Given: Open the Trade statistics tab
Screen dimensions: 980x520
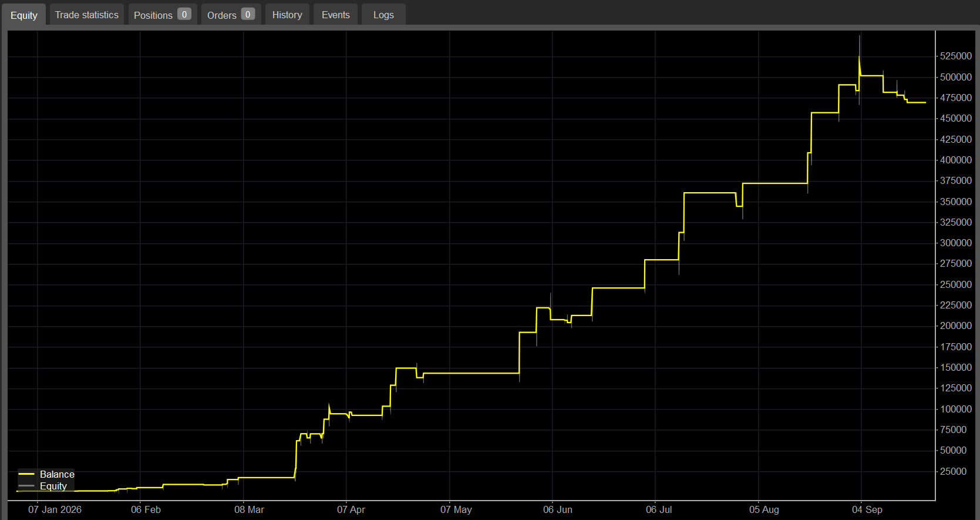Looking at the screenshot, I should 86,15.
